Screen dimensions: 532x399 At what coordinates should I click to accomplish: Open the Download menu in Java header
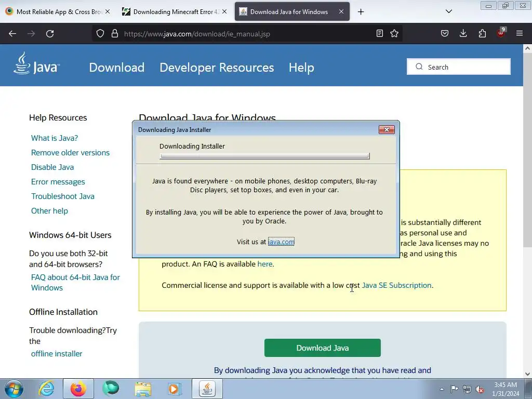[x=117, y=67]
